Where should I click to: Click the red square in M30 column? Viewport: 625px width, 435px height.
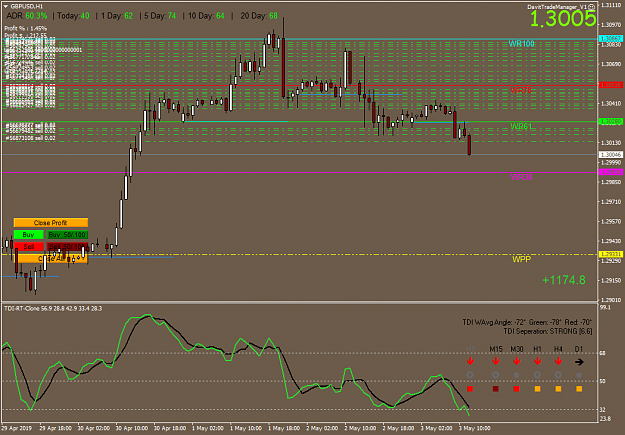pyautogui.click(x=517, y=388)
